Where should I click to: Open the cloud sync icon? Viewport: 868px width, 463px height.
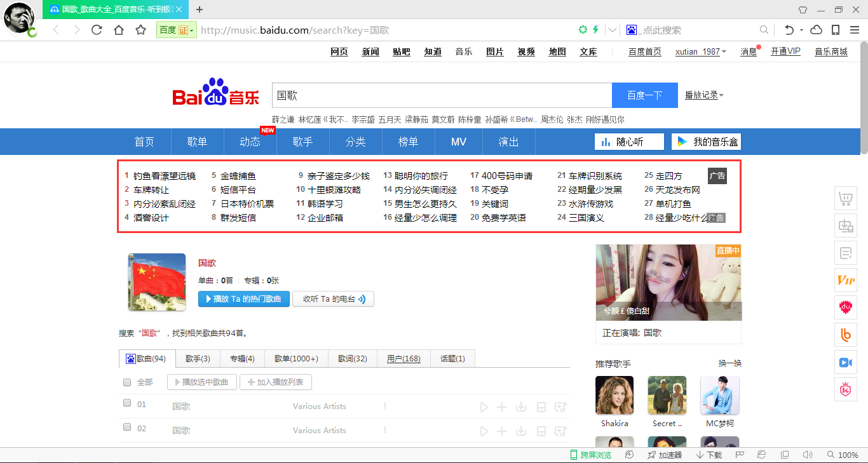pyautogui.click(x=817, y=30)
